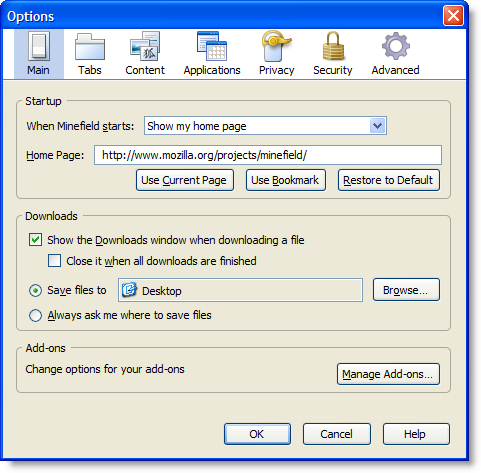Viewport: 481px width, 473px height.
Task: Click the Use Current Page button
Action: (185, 180)
